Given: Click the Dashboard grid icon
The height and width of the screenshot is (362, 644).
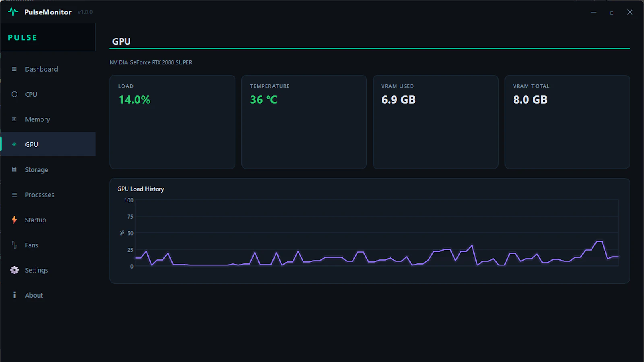Looking at the screenshot, I should tap(14, 69).
